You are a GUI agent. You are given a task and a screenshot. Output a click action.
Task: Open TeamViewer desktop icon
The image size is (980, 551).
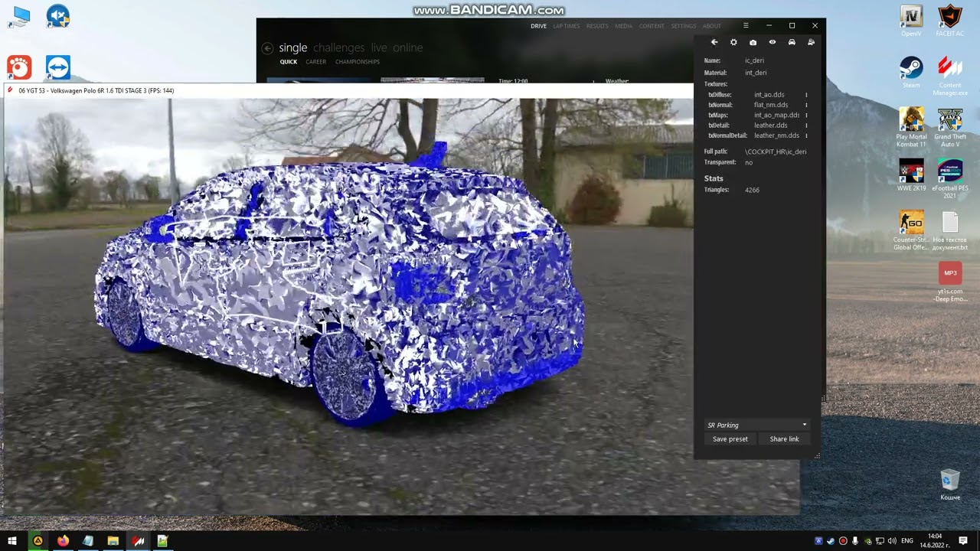(58, 67)
